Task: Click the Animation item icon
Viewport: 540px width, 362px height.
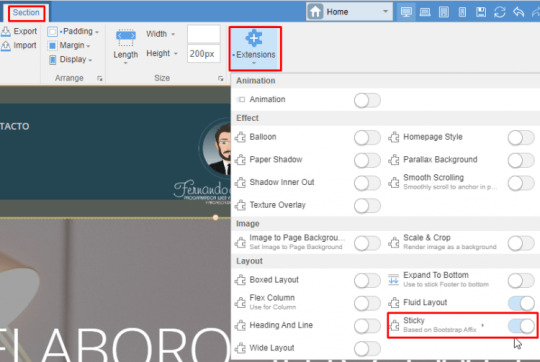Action: click(x=240, y=100)
